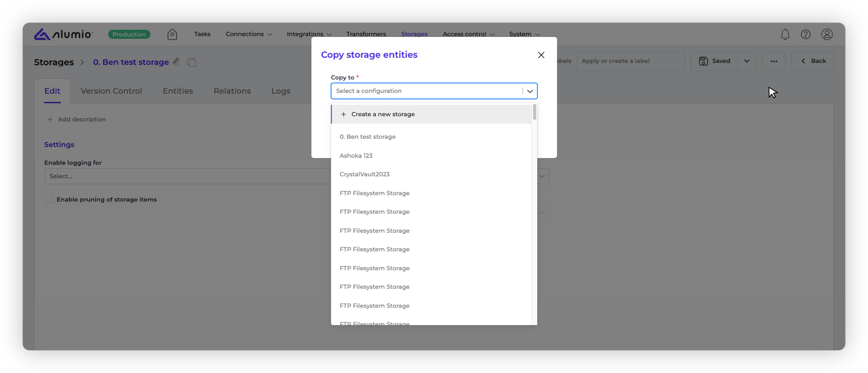Open the three-dots more options menu

[x=774, y=61]
